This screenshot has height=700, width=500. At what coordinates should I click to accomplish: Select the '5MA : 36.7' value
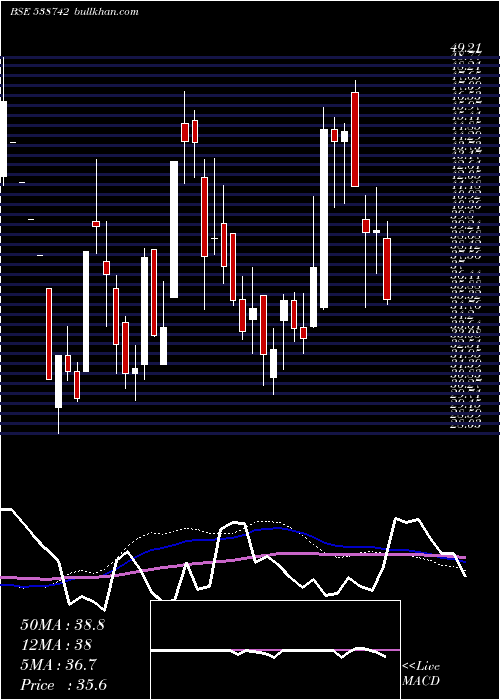click(58, 665)
